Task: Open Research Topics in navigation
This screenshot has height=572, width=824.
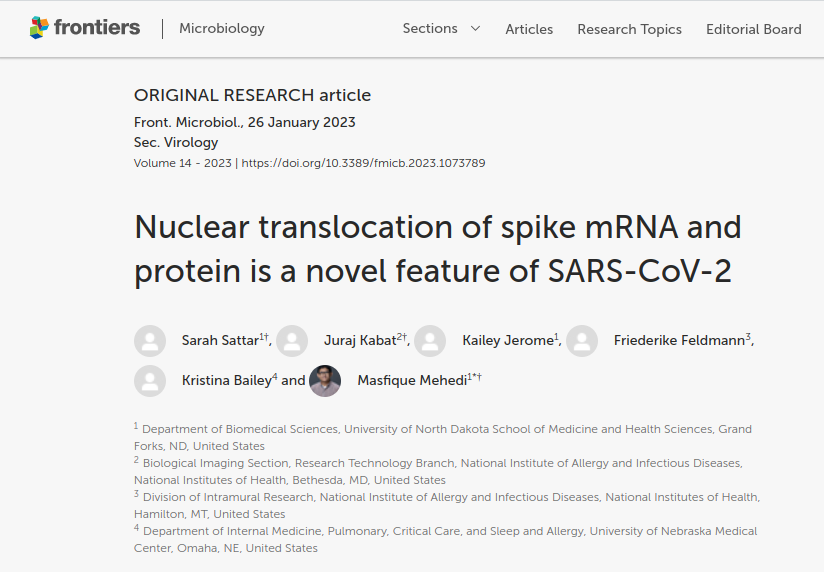Action: click(630, 29)
